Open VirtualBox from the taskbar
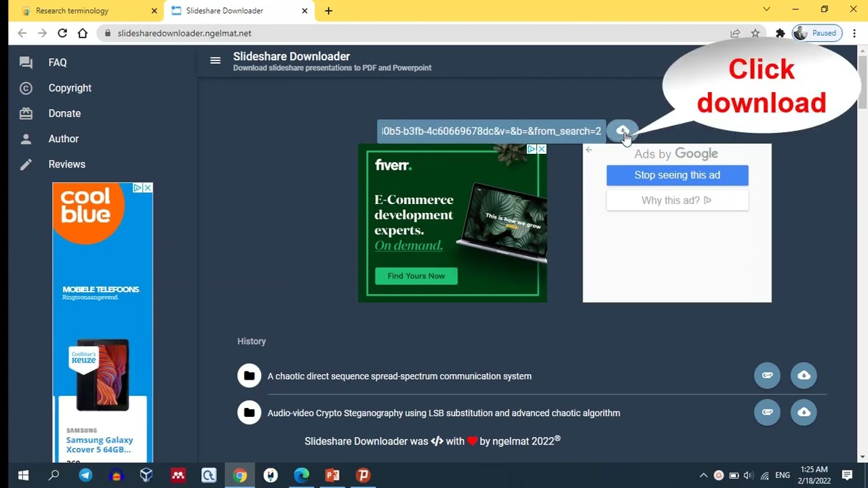 (x=146, y=475)
